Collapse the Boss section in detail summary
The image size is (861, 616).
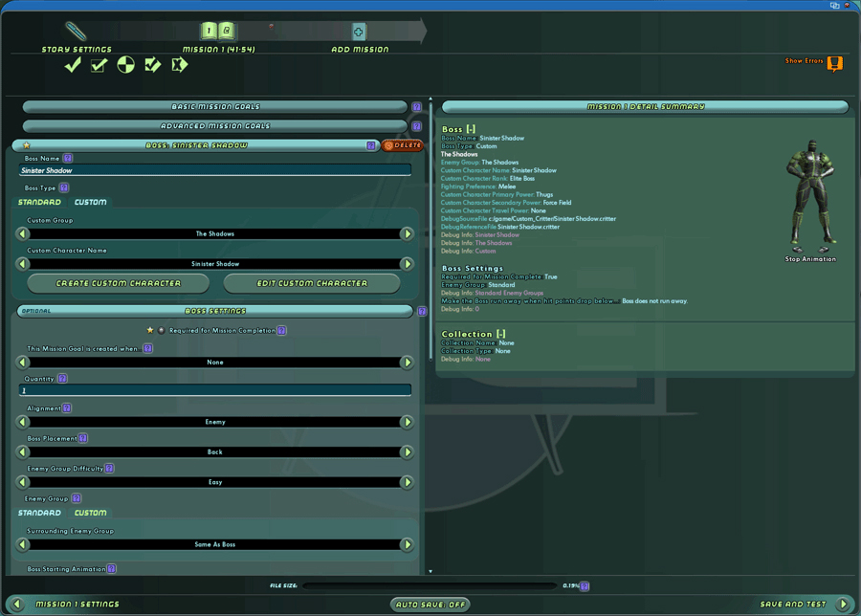471,129
